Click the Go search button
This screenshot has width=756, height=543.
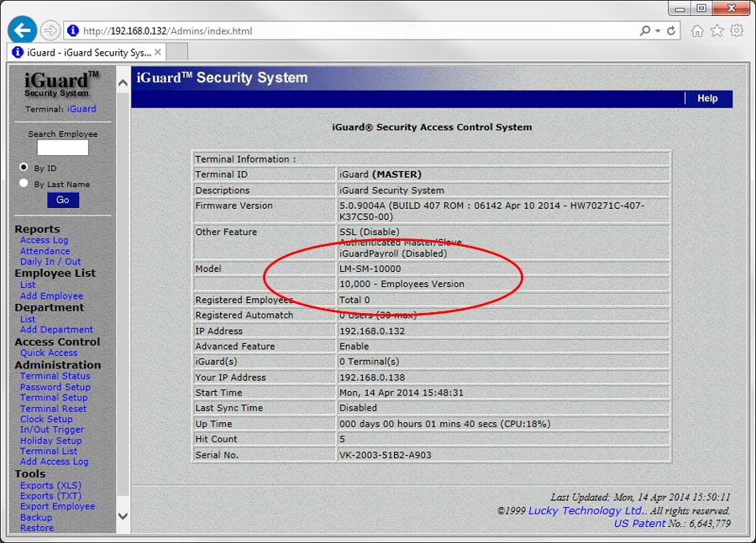pos(63,200)
